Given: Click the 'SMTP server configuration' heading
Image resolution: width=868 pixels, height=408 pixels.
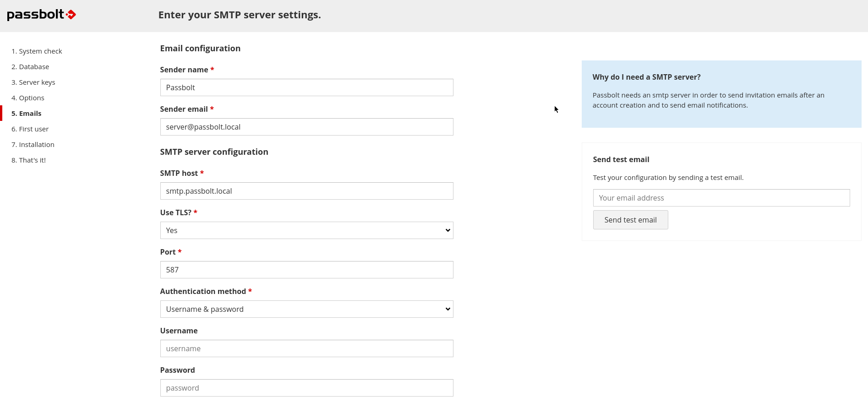Looking at the screenshot, I should [214, 152].
